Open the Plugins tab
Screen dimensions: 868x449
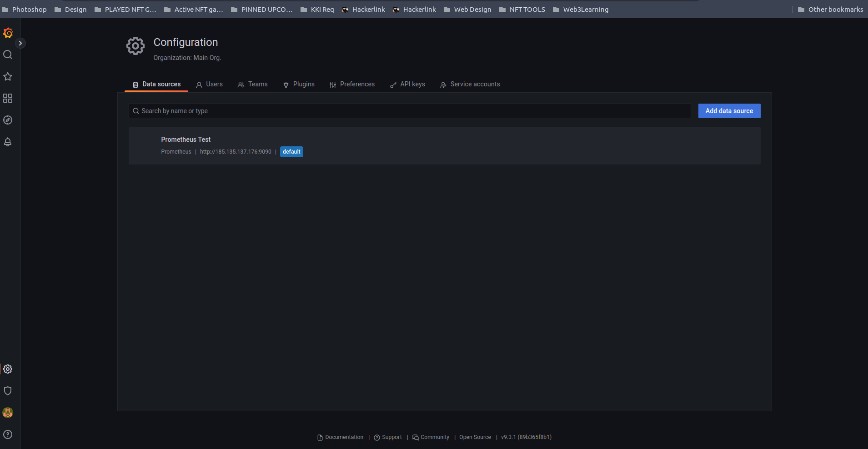299,84
